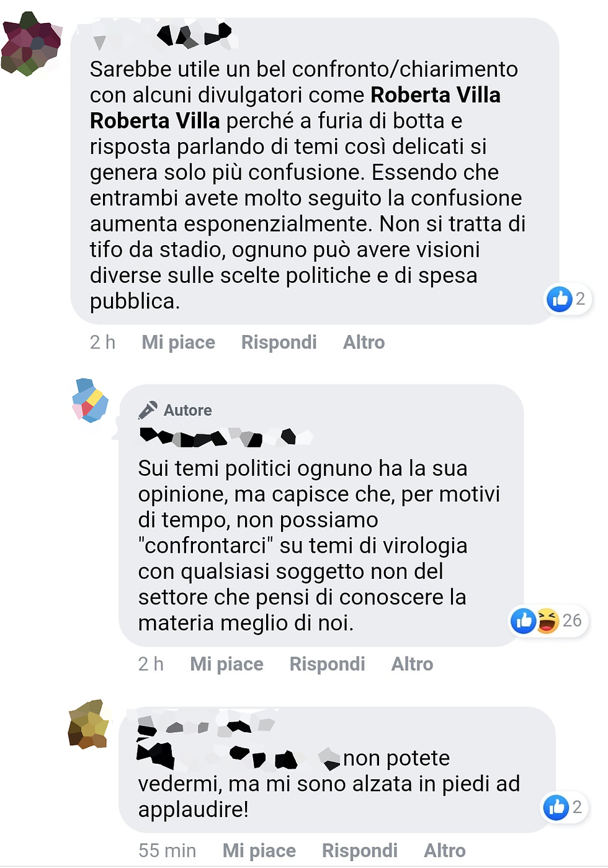608x868 pixels.
Task: Open Altro options under the first comment
Action: [x=364, y=342]
